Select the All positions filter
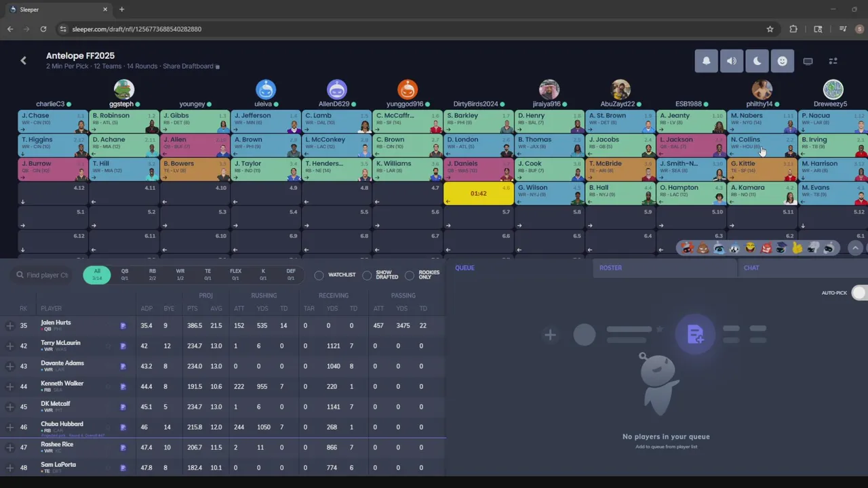868x488 pixels. [97, 274]
